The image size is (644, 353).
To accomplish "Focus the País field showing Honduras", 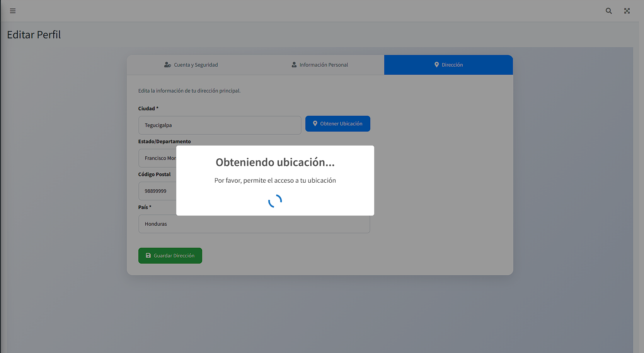I will (254, 224).
